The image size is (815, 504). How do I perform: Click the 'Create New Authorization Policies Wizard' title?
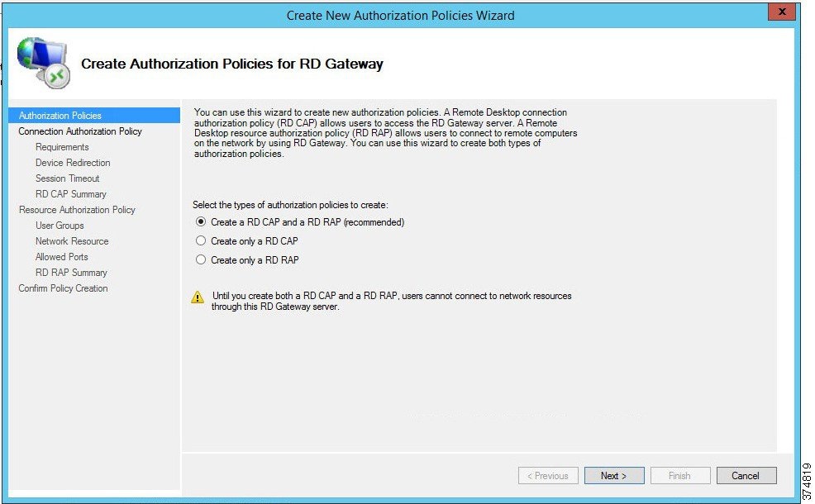coord(400,16)
